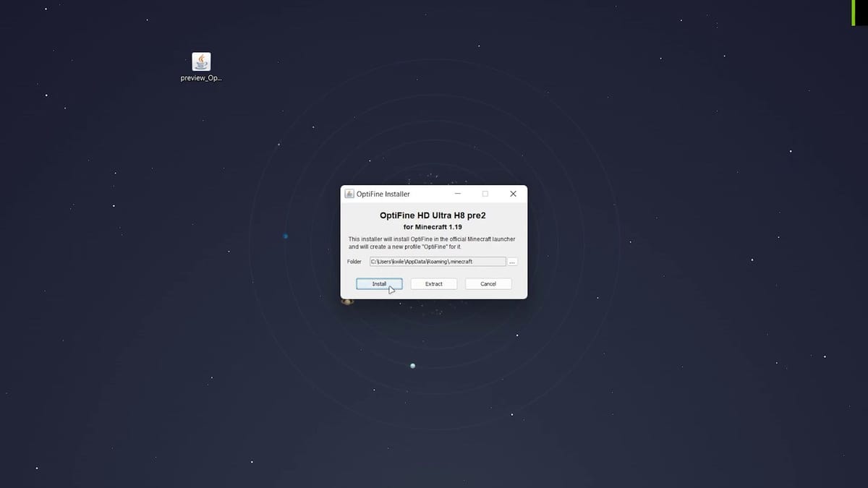Click the OptiFine HD Ultra H8 pre2 heading
Image resolution: width=868 pixels, height=488 pixels.
pos(434,215)
